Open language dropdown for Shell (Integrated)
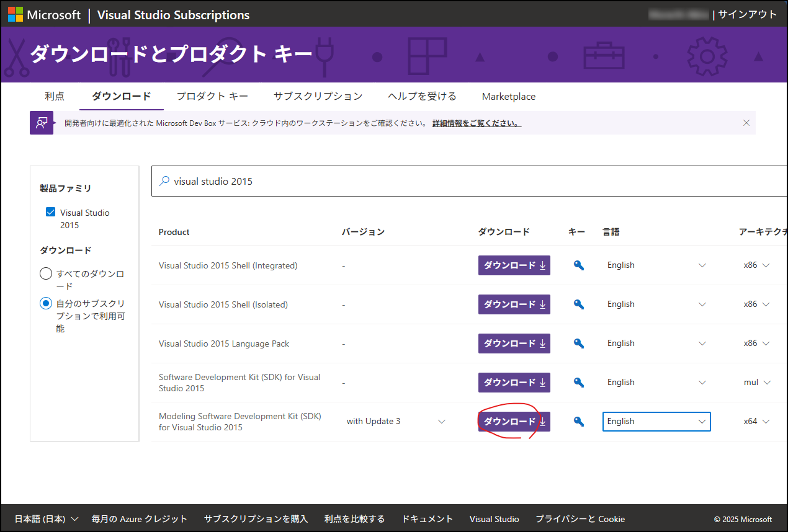788x532 pixels. tap(656, 265)
